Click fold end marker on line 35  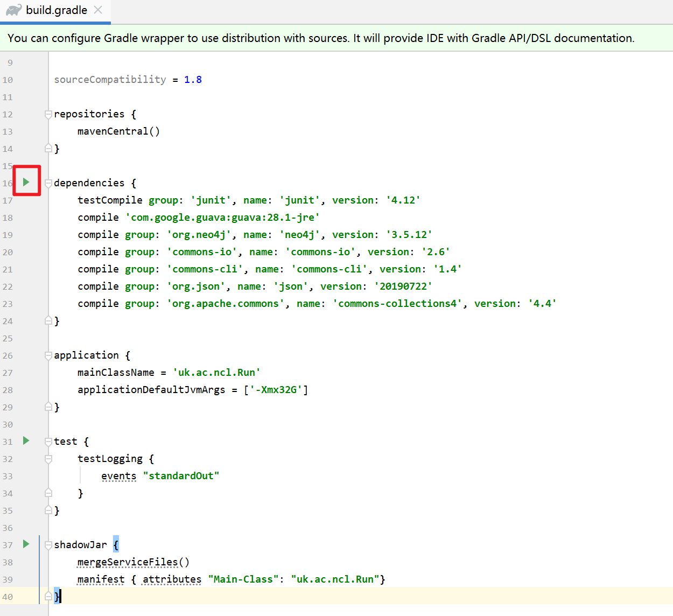(48, 510)
